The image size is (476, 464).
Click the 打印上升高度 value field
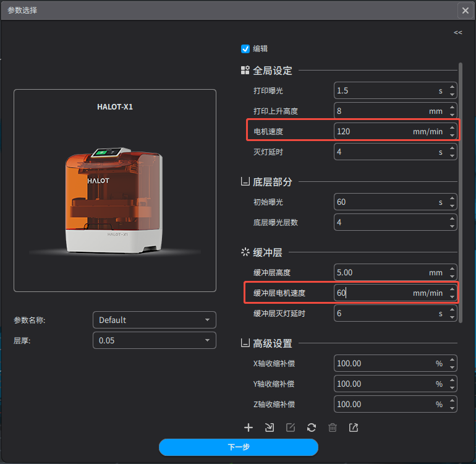[x=395, y=111]
